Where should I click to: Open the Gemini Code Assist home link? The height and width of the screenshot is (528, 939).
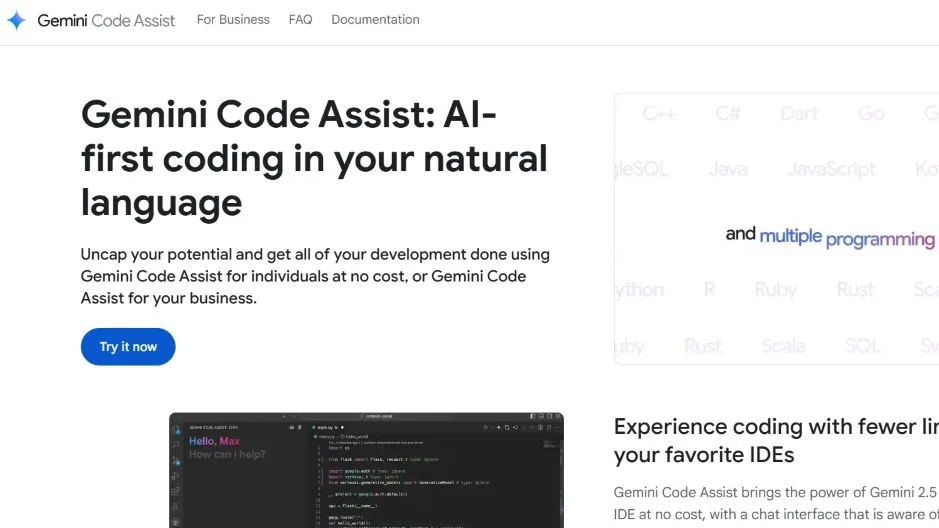[x=106, y=20]
